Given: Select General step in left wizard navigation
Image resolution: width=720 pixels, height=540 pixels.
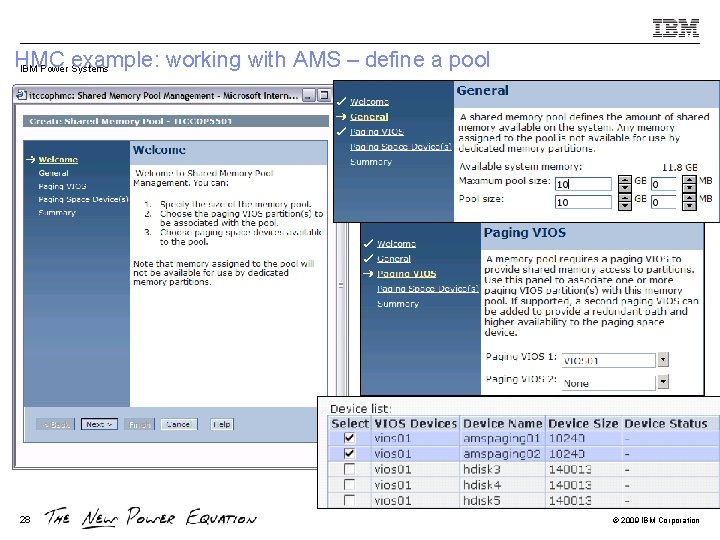Looking at the screenshot, I should (53, 173).
